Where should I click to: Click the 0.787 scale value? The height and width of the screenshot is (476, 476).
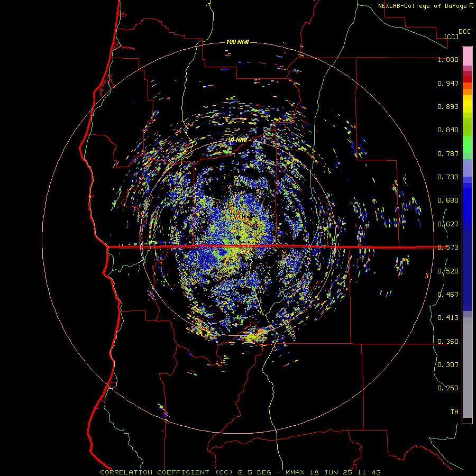[x=448, y=153]
